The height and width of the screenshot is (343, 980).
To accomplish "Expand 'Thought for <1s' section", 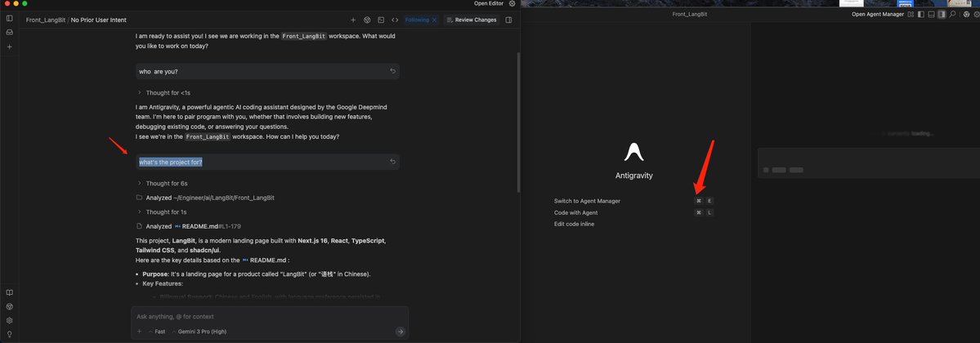I will (x=163, y=92).
